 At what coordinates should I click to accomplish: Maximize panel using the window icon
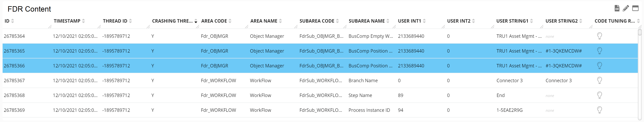click(x=635, y=8)
